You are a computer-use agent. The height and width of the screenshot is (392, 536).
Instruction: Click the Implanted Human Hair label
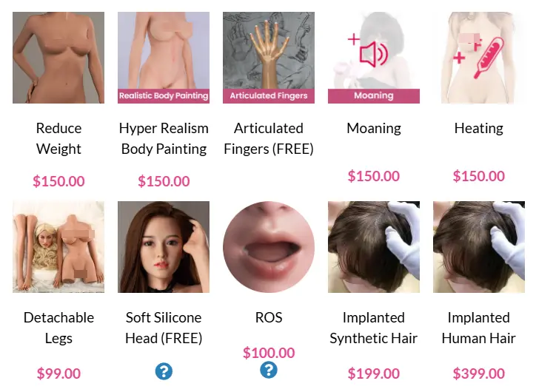pyautogui.click(x=478, y=328)
